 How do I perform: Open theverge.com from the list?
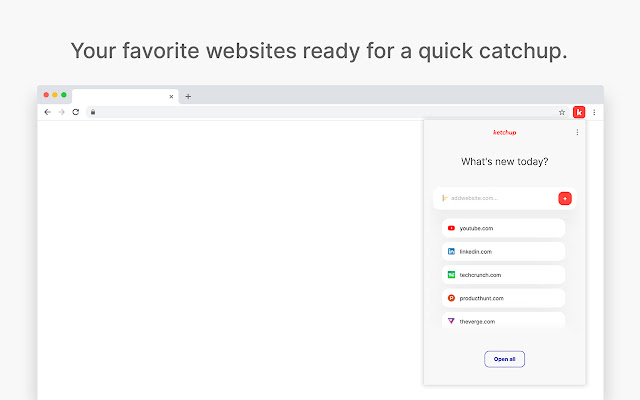(503, 320)
